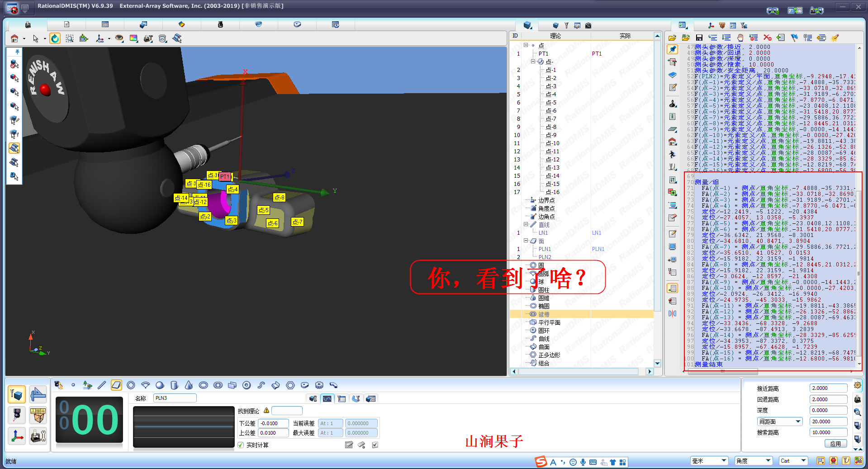Click the scissors delete icon in the program toolbar

coord(767,38)
